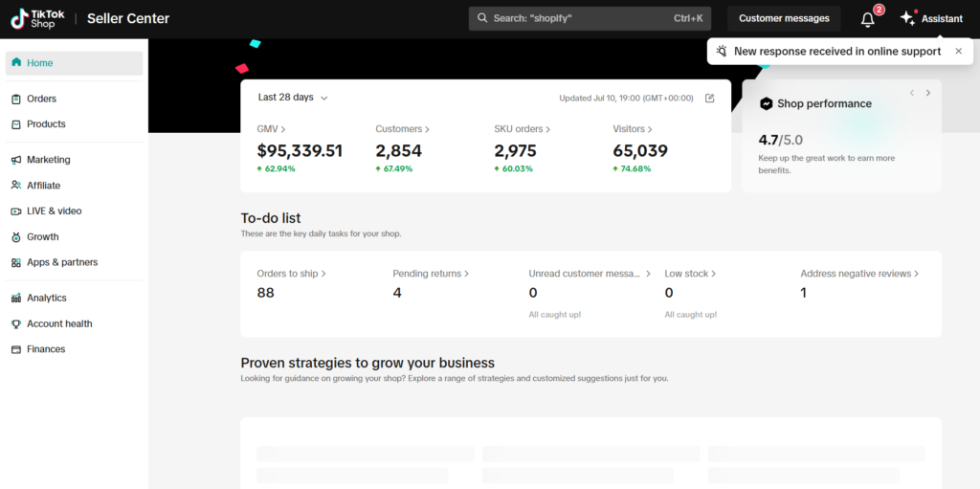Go to next Shop performance card
980x489 pixels.
[927, 93]
